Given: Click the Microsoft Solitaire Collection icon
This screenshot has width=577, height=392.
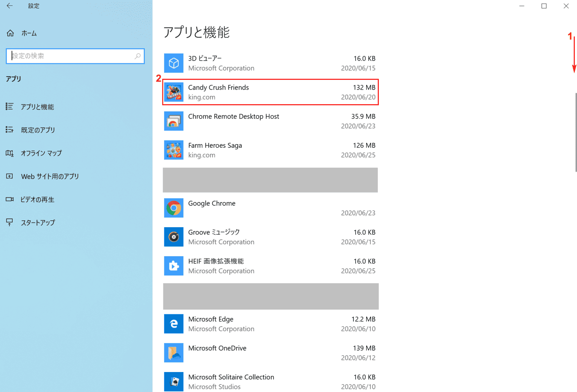Looking at the screenshot, I should [173, 382].
